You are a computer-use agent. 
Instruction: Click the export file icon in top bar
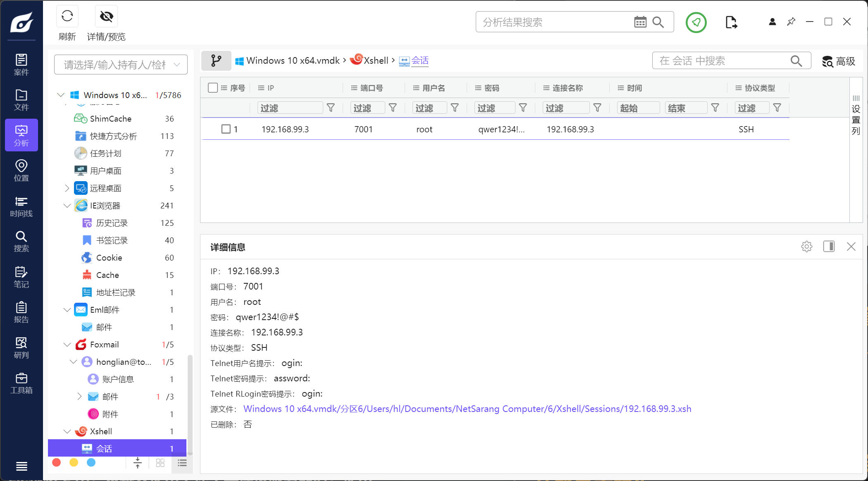click(731, 22)
